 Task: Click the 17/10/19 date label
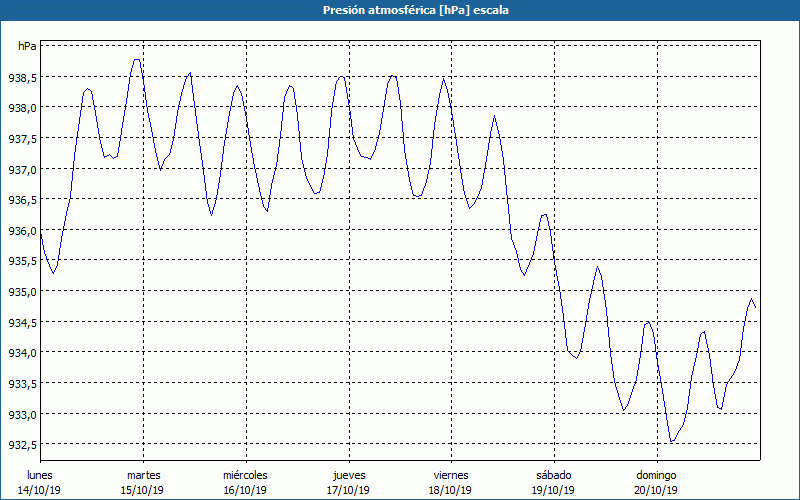point(348,490)
